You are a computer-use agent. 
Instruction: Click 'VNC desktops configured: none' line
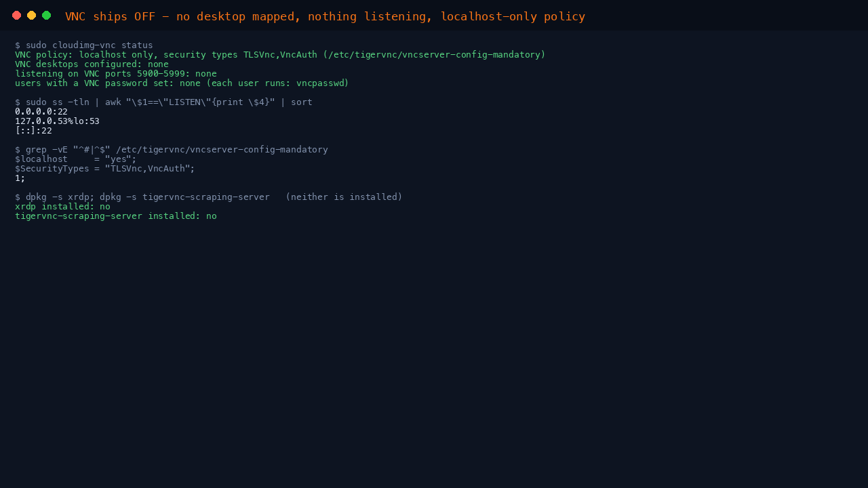point(92,64)
